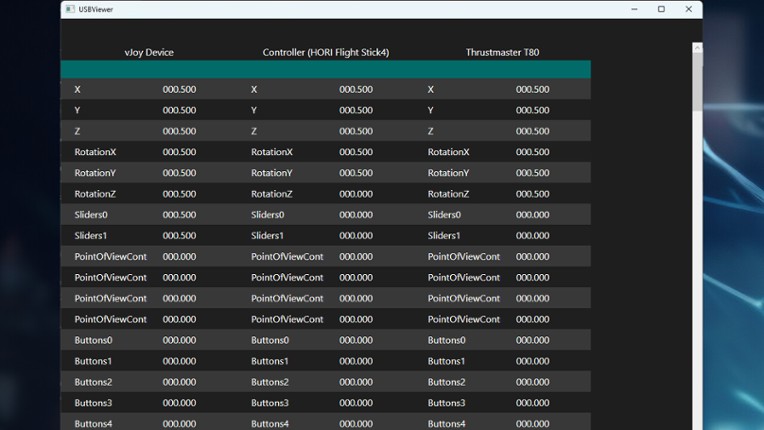Select RotationX label under vJoy Device

(95, 152)
